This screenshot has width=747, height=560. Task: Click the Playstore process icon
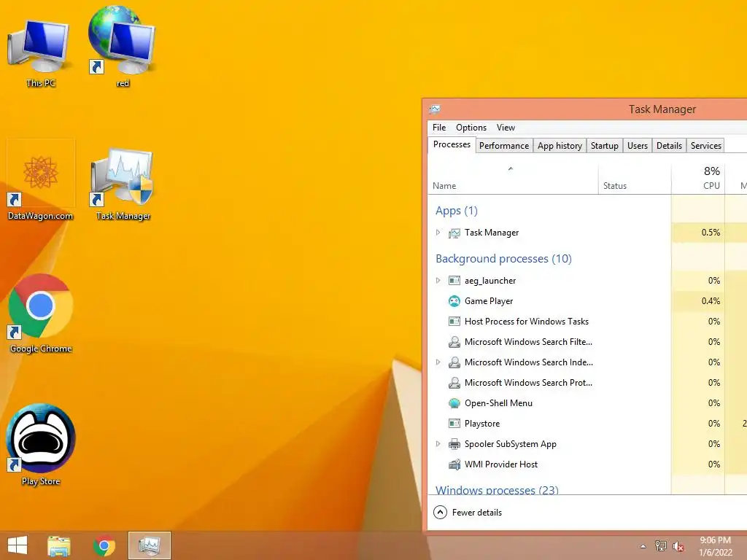454,424
